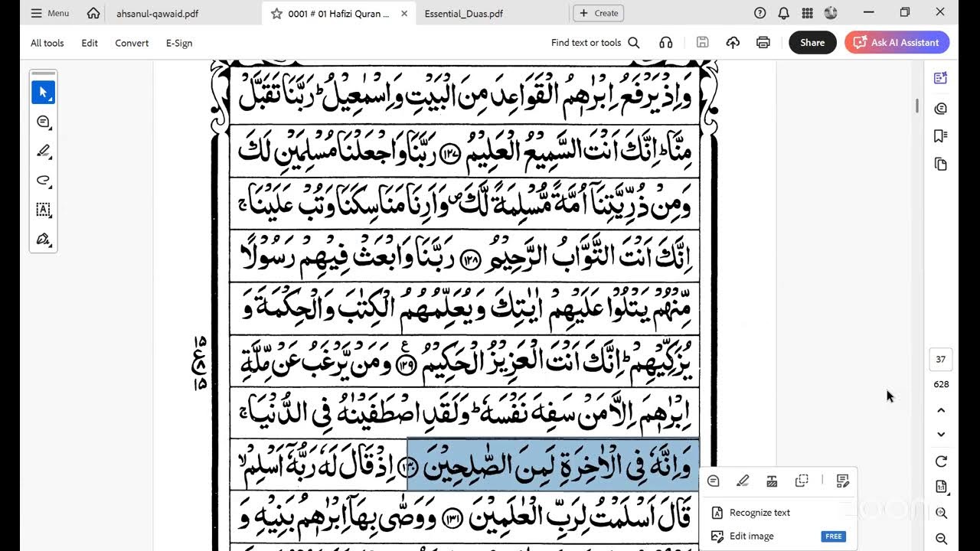
Task: Choose the Select arrow tool
Action: (43, 93)
